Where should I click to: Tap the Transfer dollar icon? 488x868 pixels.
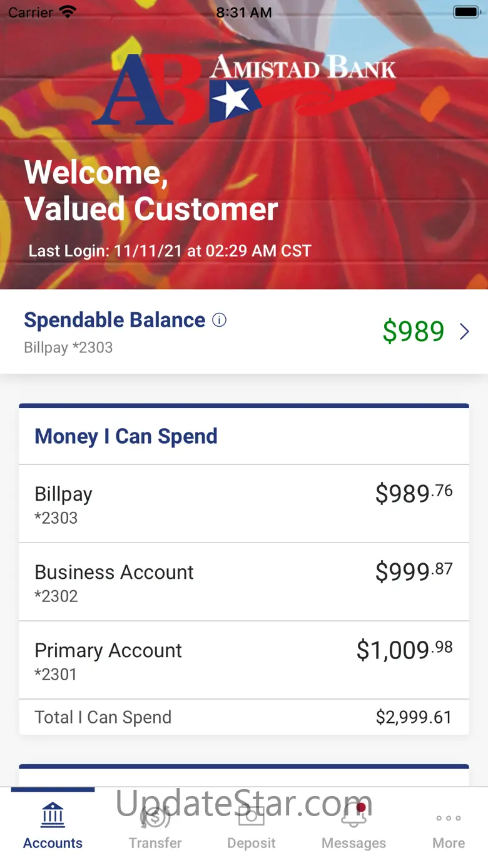[x=155, y=817]
